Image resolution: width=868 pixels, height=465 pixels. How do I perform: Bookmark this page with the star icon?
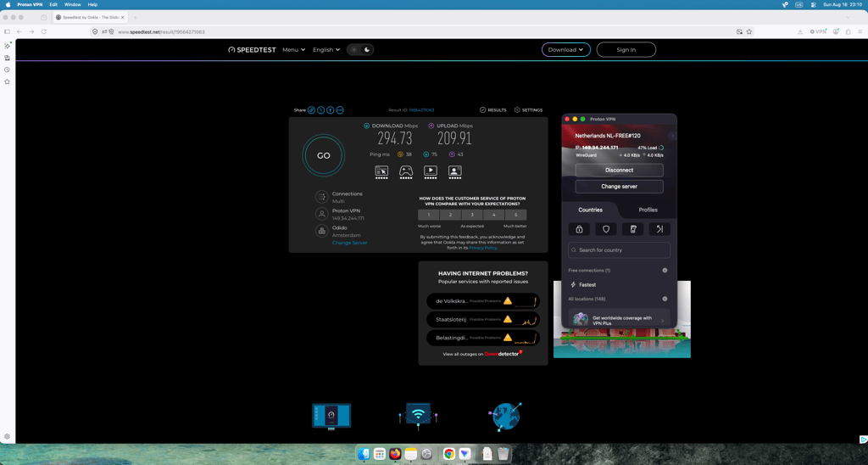click(749, 31)
